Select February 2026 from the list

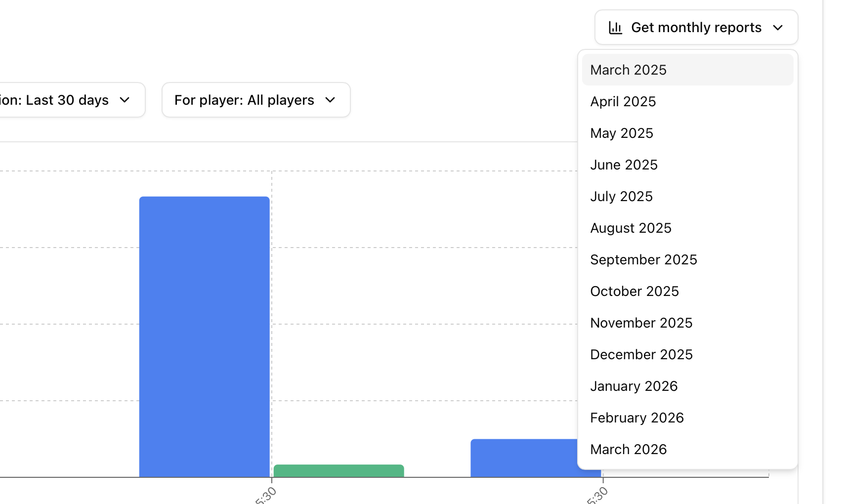637,418
